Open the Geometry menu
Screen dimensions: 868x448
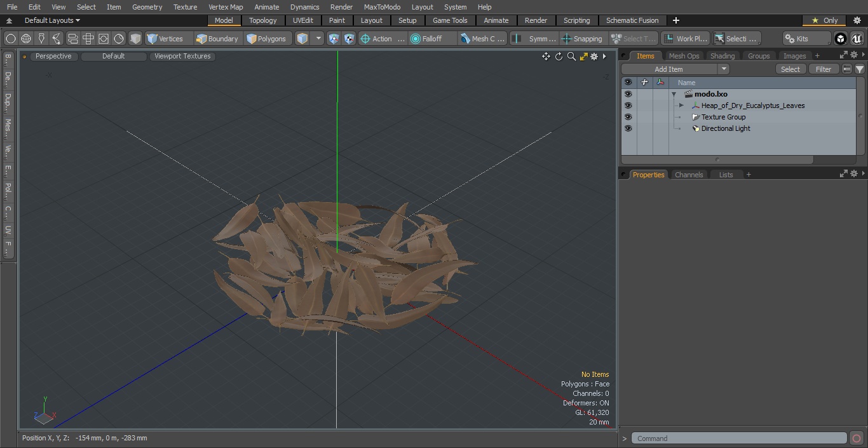147,7
